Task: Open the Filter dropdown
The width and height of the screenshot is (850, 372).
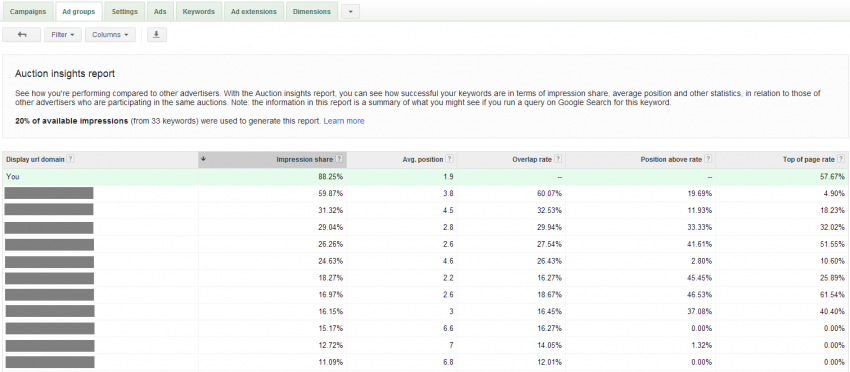Action: pos(63,35)
